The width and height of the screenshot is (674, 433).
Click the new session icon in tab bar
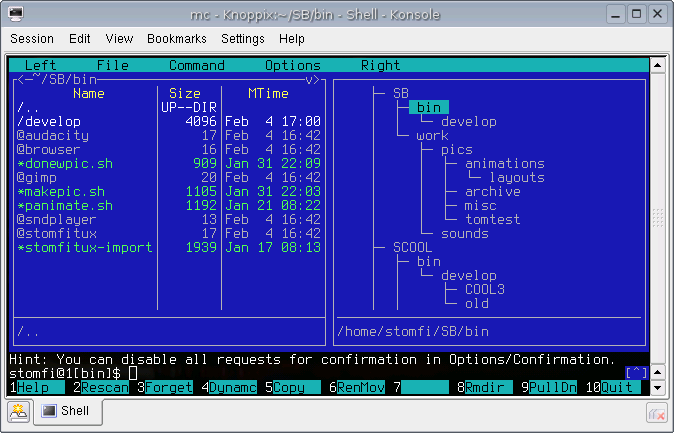[18, 411]
